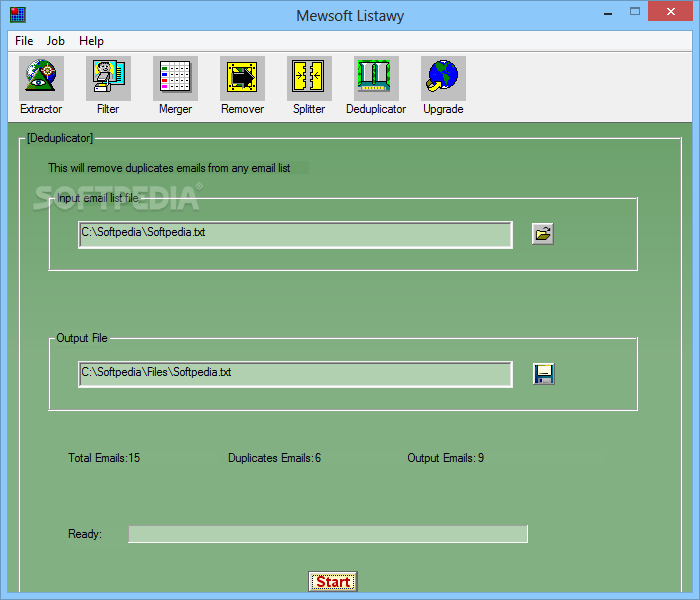
Task: Minimize the Mewsoft Listawy window
Action: (608, 12)
